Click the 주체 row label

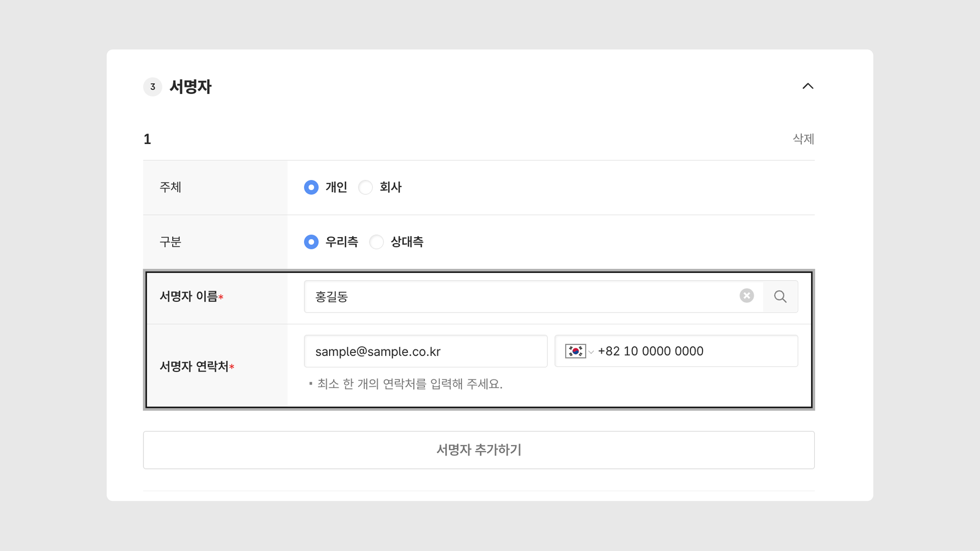(x=170, y=187)
